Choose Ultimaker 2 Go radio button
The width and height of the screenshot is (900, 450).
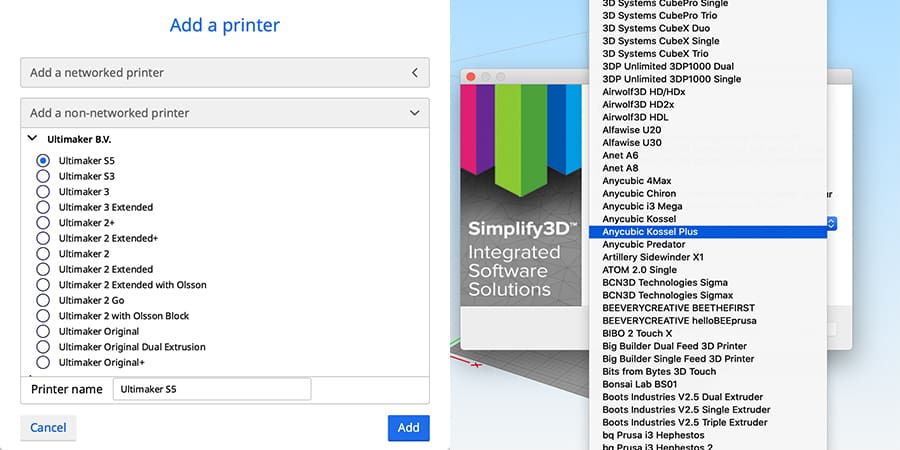coord(43,300)
